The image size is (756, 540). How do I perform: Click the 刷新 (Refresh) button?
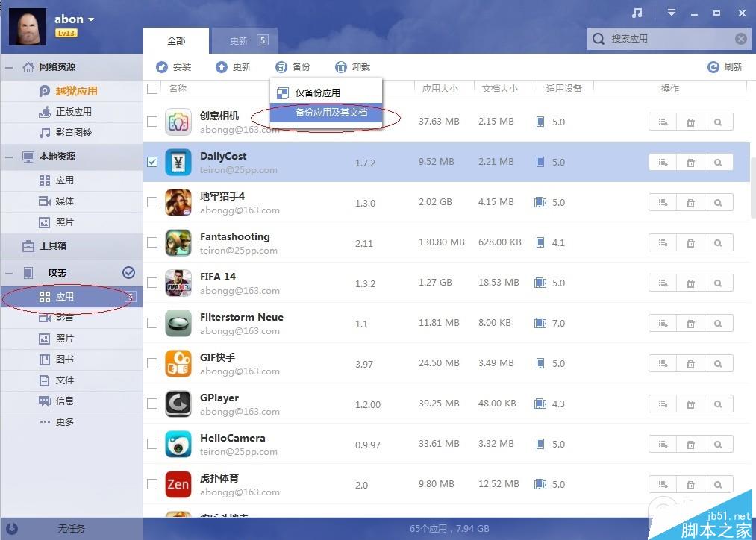[725, 66]
